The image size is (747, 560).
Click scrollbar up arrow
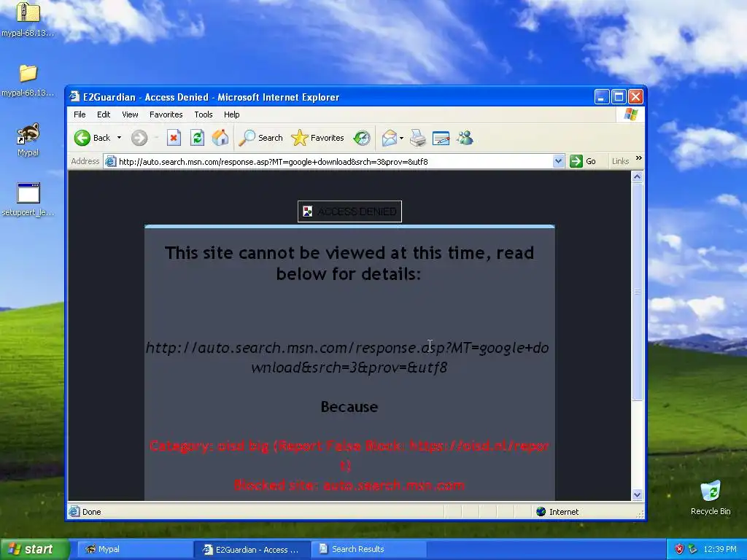tap(637, 176)
